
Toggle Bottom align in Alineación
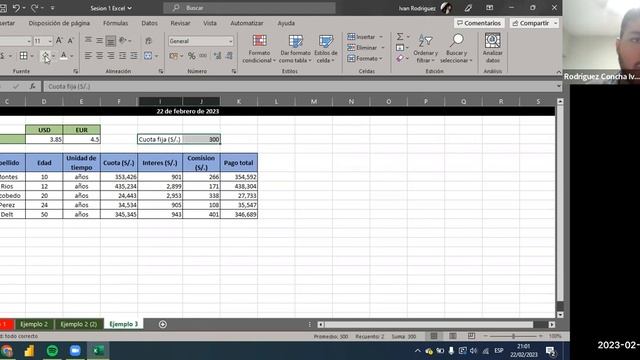110,40
